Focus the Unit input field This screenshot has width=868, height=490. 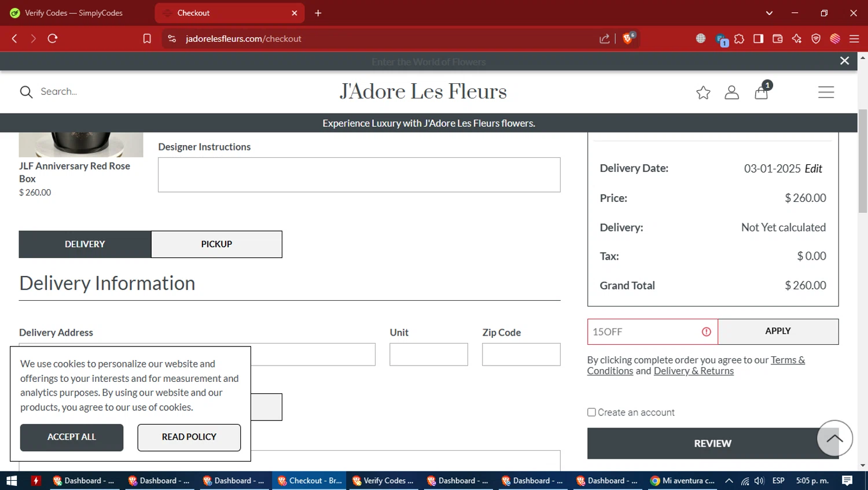[429, 355]
